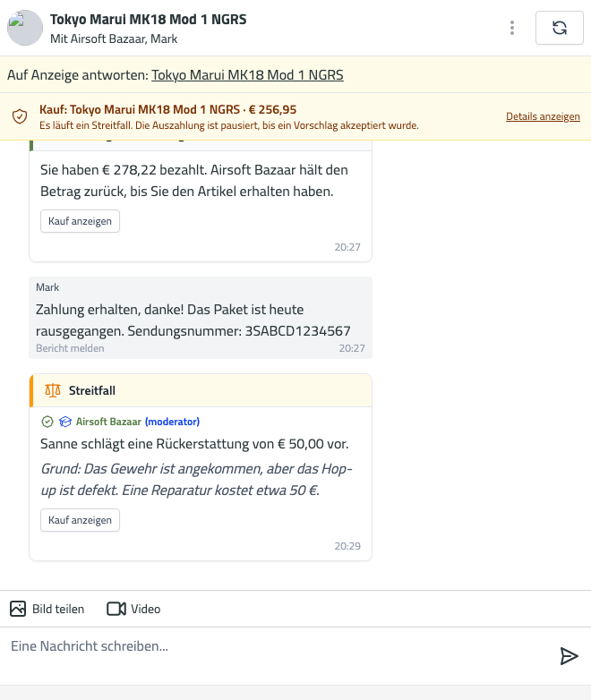This screenshot has height=700, width=591.
Task: Click the moderator cap icon
Action: pos(65,422)
